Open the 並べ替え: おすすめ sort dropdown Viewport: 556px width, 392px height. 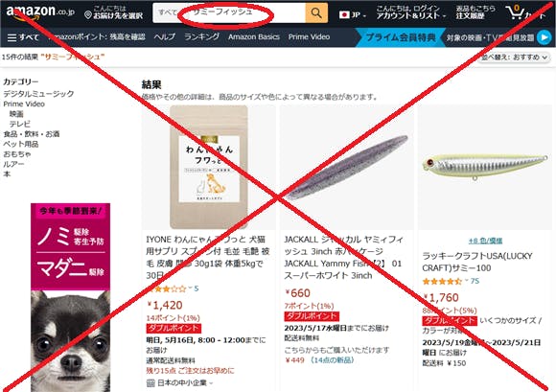coord(514,58)
